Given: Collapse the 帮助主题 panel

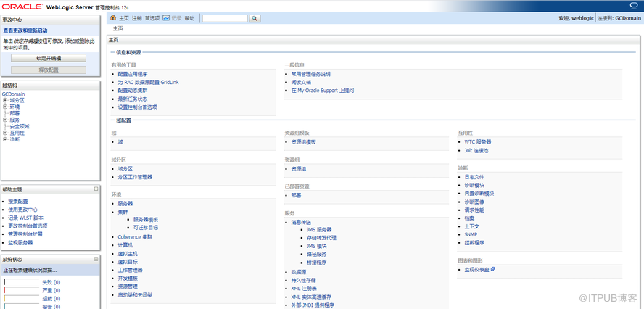Looking at the screenshot, I should (96, 189).
